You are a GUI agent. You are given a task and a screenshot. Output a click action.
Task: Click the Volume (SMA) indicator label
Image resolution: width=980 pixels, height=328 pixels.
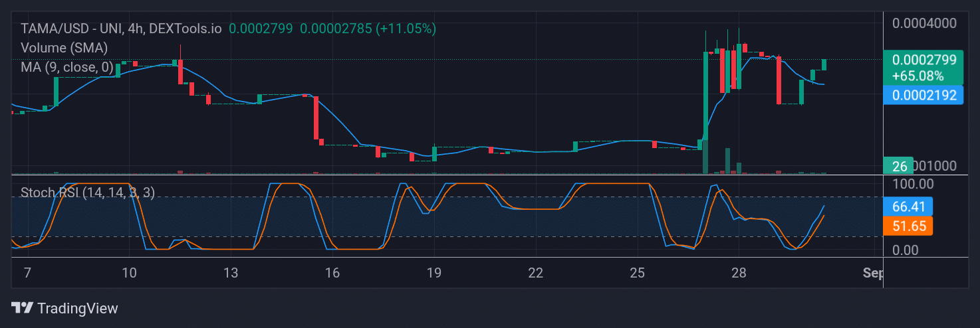(64, 48)
